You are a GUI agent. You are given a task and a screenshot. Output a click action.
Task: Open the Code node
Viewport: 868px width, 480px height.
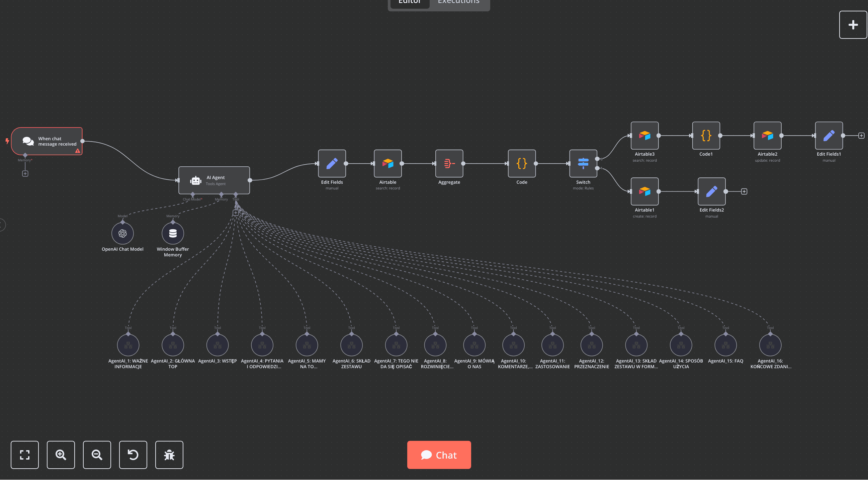522,163
